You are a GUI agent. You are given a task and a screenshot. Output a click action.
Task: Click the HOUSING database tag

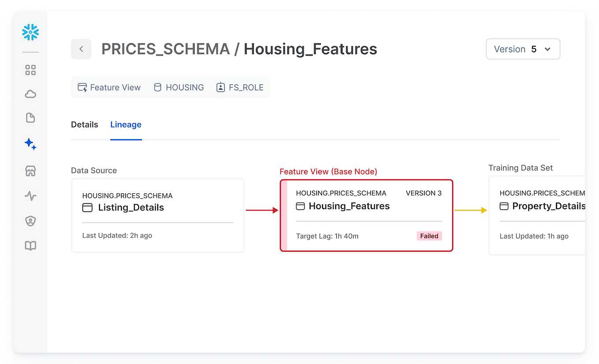(179, 87)
